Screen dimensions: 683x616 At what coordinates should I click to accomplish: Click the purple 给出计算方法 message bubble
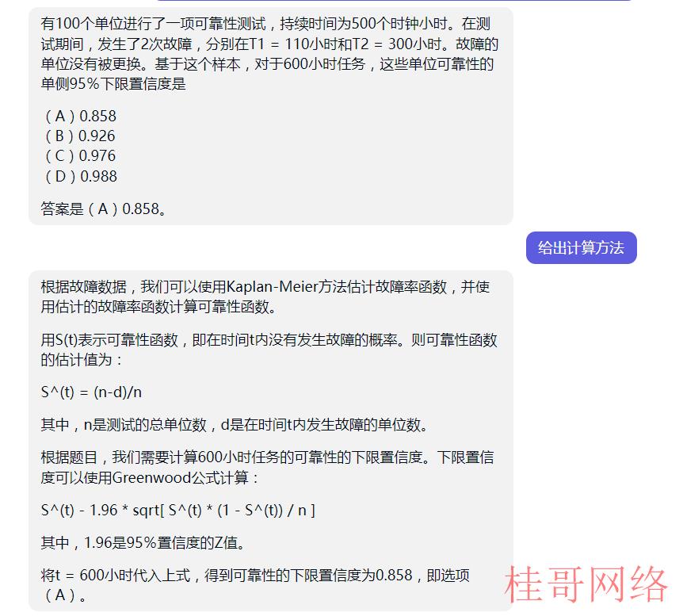(x=581, y=247)
